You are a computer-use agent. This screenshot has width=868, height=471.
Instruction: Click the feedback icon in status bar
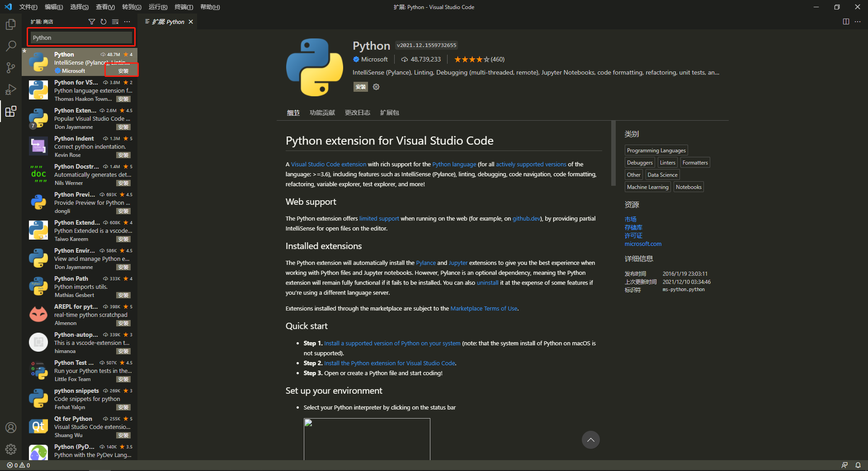(x=844, y=465)
